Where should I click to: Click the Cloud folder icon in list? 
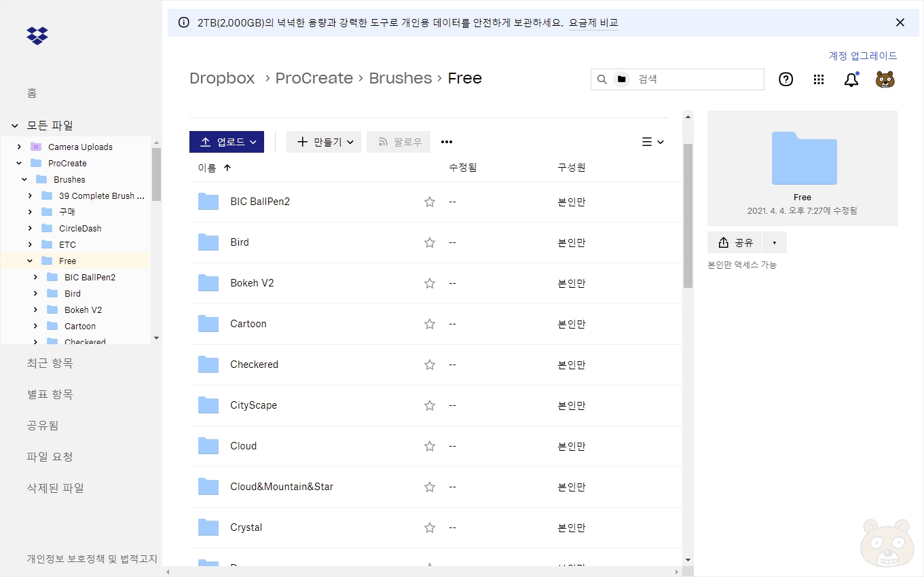coord(208,446)
